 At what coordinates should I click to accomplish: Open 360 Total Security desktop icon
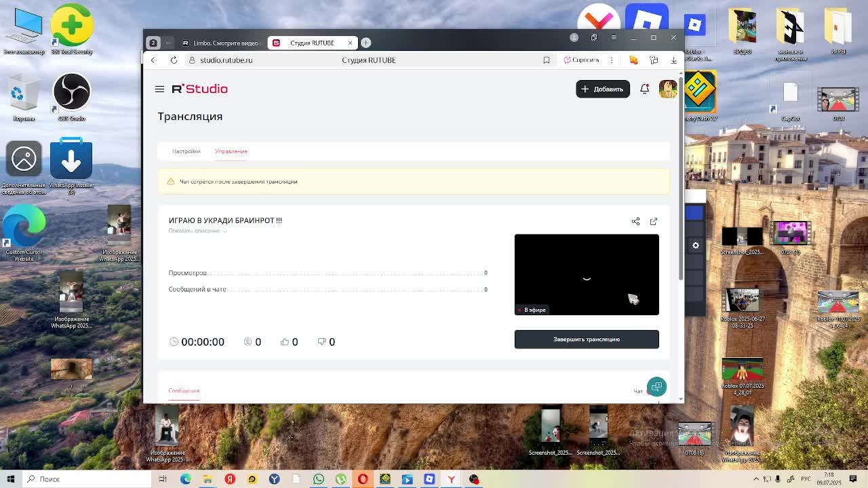pyautogui.click(x=71, y=30)
